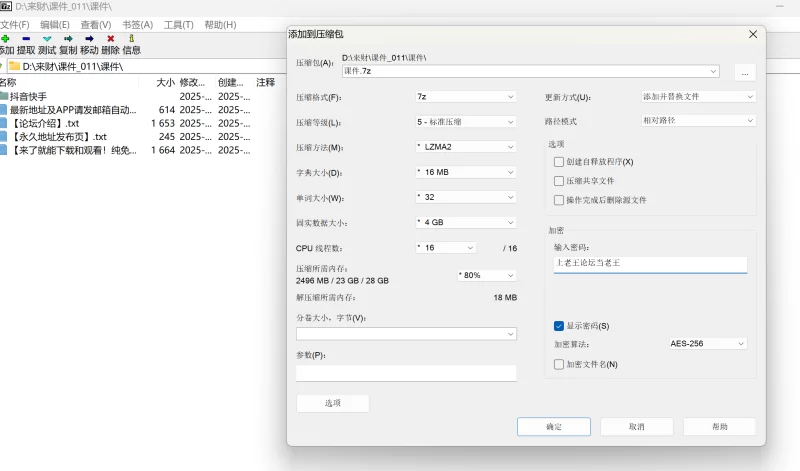The width and height of the screenshot is (800, 471).
Task: Click the 7-Zip window title icon
Action: coord(6,7)
